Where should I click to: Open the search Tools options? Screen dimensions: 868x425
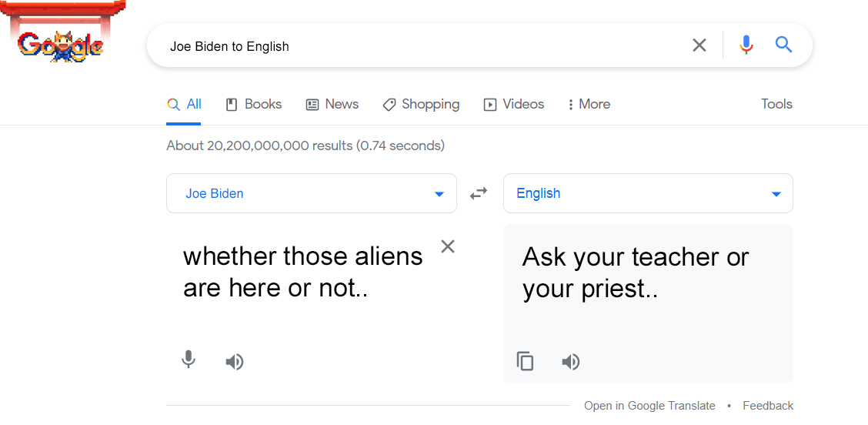pos(776,104)
